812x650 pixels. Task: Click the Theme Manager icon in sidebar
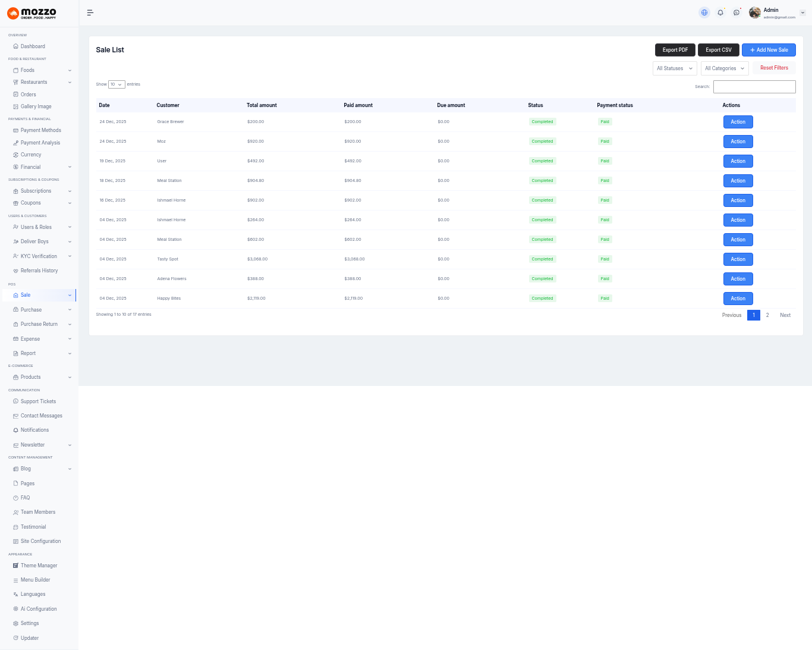[x=15, y=566]
